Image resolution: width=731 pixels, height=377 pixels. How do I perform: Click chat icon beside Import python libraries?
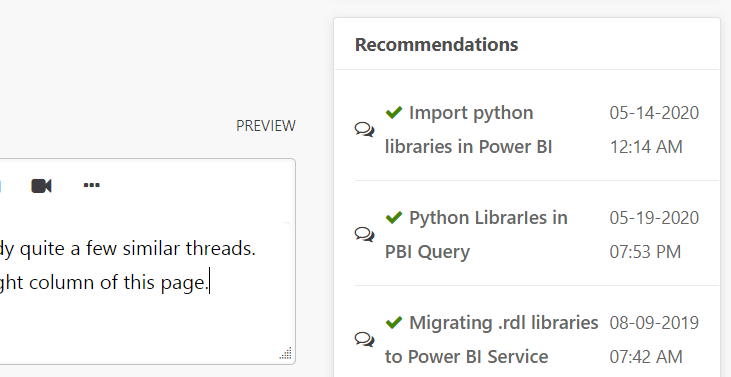(x=364, y=130)
